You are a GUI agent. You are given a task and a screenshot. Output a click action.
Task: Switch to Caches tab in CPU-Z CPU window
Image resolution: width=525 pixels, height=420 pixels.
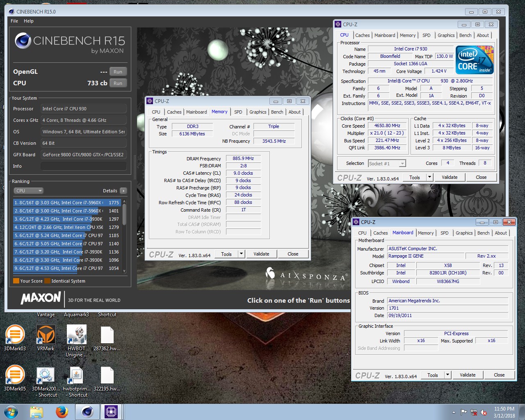(363, 35)
